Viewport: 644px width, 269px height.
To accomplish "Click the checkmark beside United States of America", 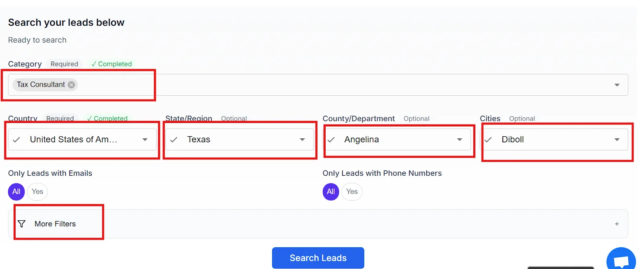I will (x=17, y=140).
